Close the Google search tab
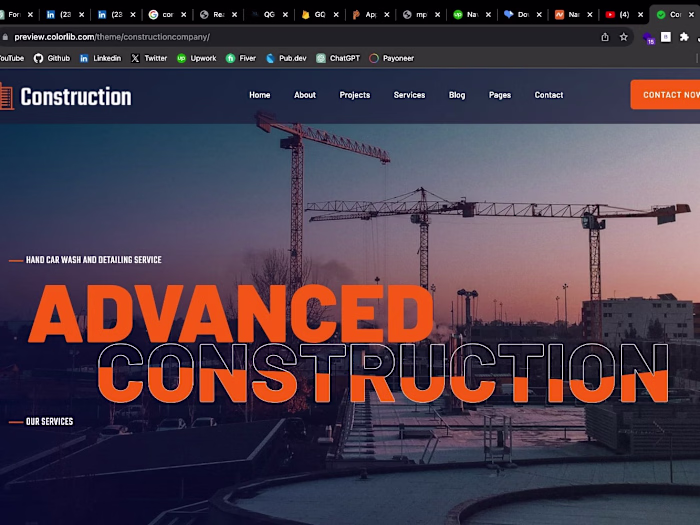Image resolution: width=700 pixels, height=525 pixels. (183, 15)
